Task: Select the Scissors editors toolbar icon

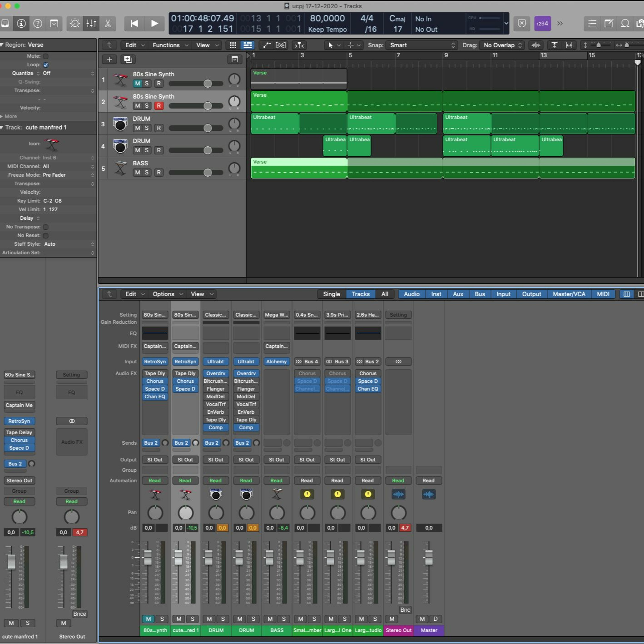Action: point(107,23)
